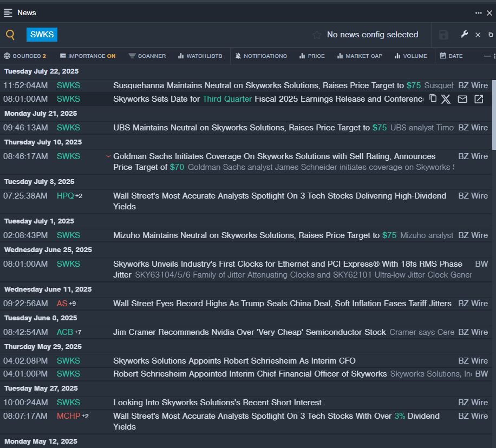The image size is (496, 448).
Task: Click the news list vertical scrollbar thumb
Action: pos(494,115)
